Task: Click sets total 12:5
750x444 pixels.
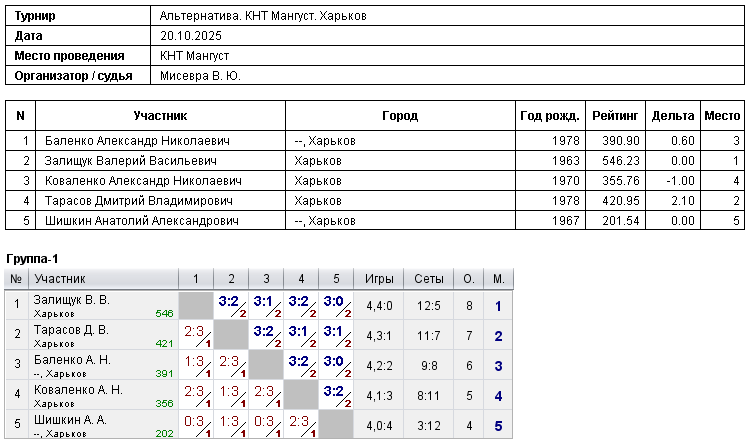Action: (429, 306)
